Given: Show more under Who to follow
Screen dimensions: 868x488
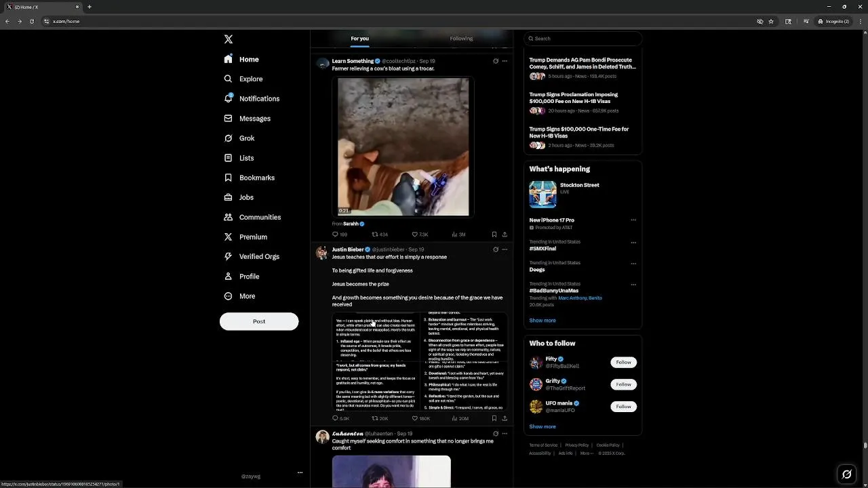Looking at the screenshot, I should coord(542,427).
